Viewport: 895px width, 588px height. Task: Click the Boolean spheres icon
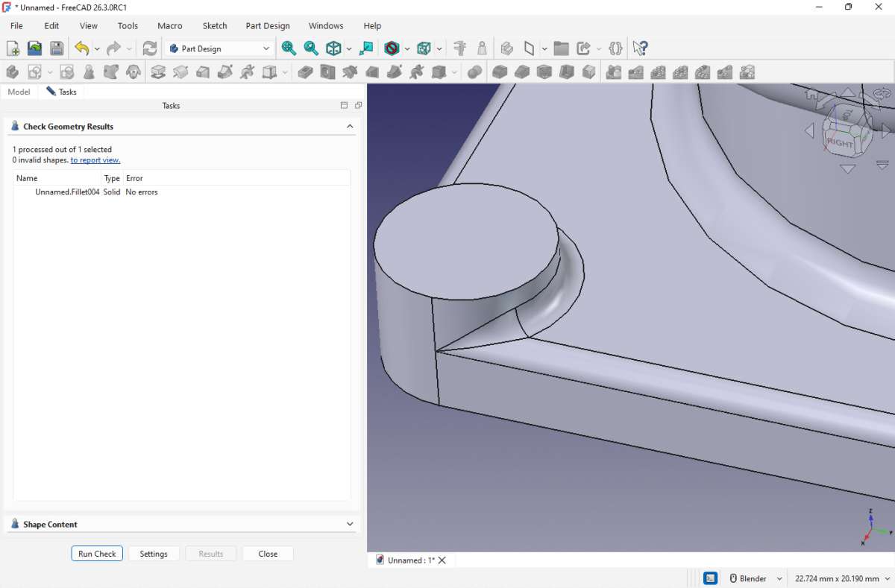[474, 72]
